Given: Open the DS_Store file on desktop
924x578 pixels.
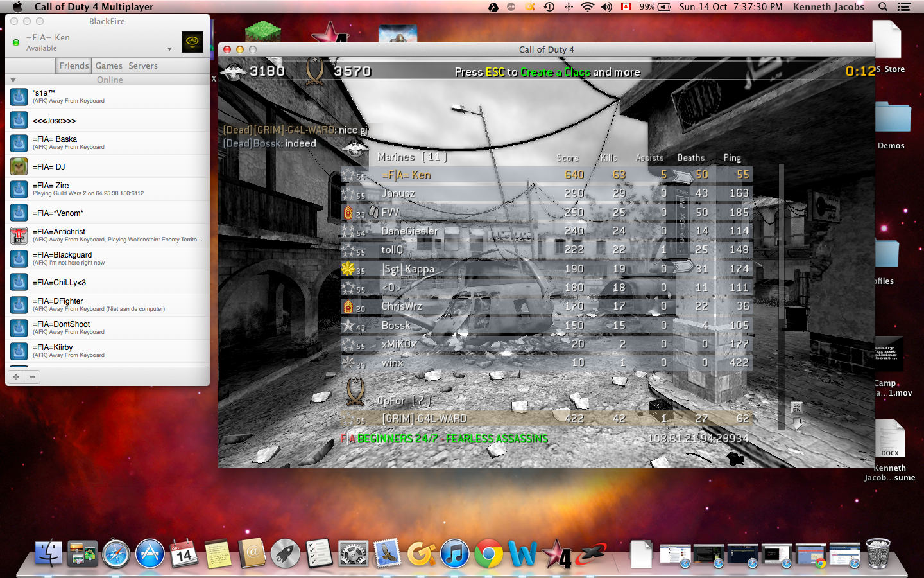Looking at the screenshot, I should [x=887, y=40].
